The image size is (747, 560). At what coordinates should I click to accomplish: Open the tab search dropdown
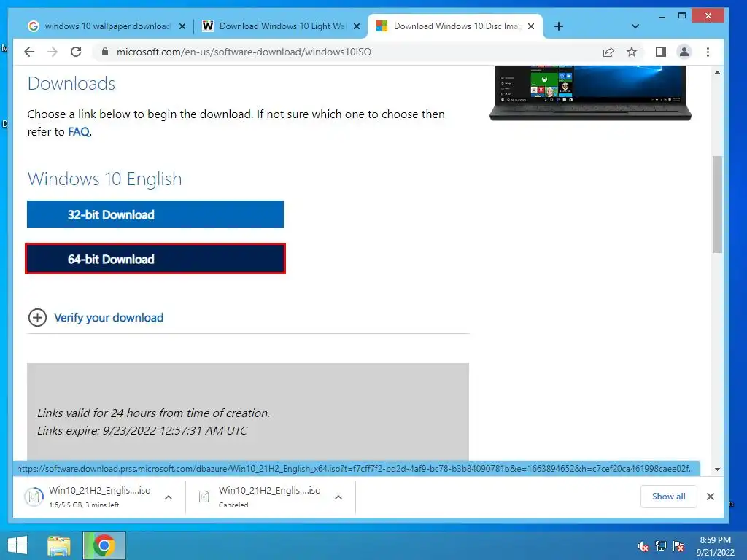635,26
